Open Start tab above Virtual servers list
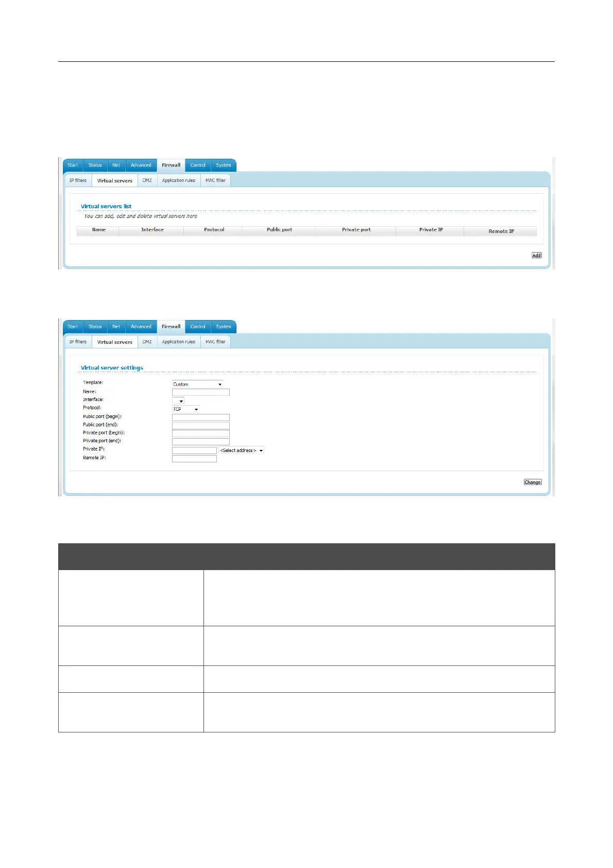This screenshot has width=613, height=868. point(73,165)
